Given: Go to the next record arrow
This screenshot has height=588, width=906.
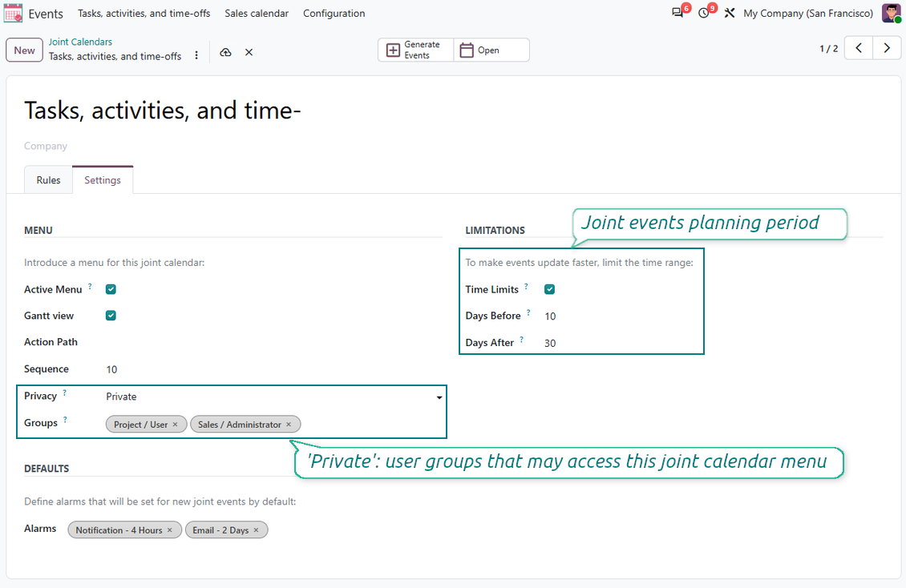Looking at the screenshot, I should point(887,48).
